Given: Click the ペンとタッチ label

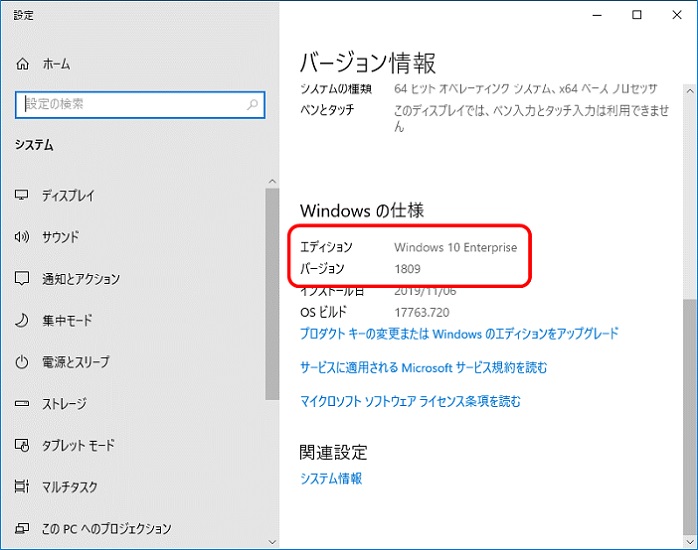Looking at the screenshot, I should (327, 109).
